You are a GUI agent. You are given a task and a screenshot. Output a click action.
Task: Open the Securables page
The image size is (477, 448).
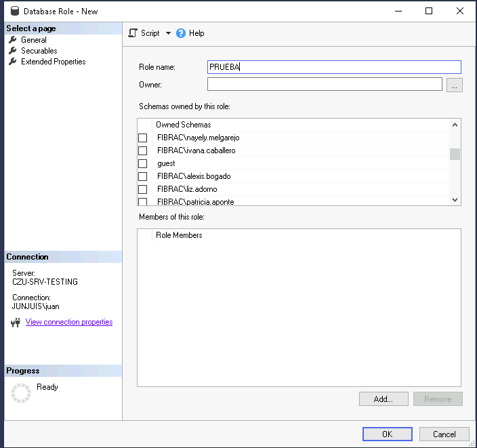(39, 51)
